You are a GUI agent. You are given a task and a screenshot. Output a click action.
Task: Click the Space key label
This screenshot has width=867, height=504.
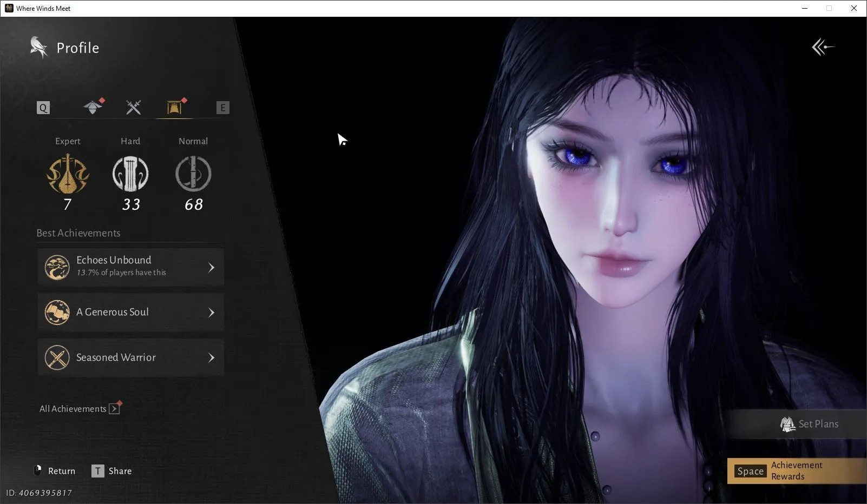pos(750,471)
